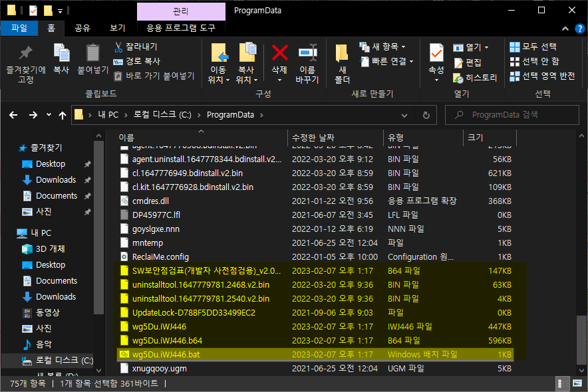Image resolution: width=588 pixels, height=392 pixels.
Task: Open 복사 위치 (Copy to) dropdown
Action: pos(246,75)
